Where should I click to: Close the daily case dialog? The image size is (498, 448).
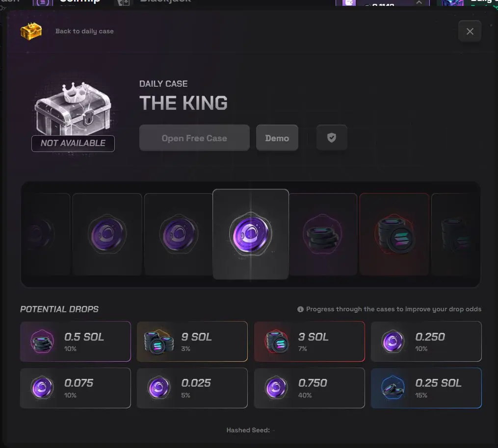click(470, 31)
